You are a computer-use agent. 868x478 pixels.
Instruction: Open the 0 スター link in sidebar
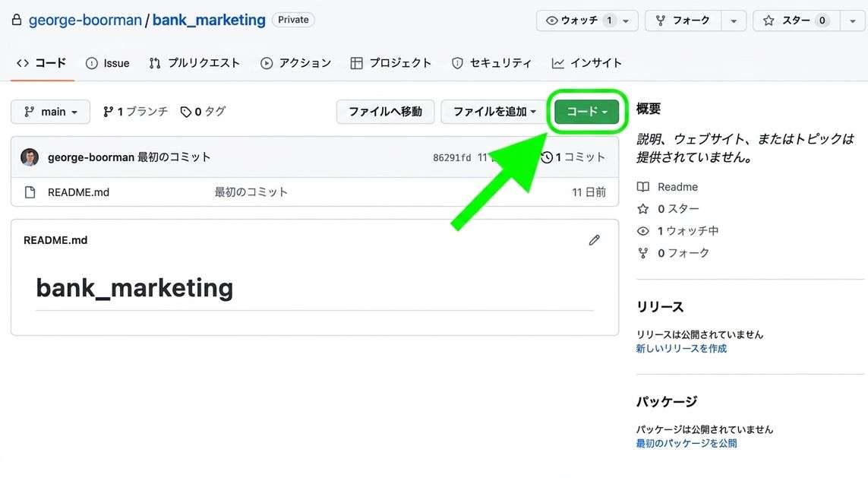pos(678,209)
